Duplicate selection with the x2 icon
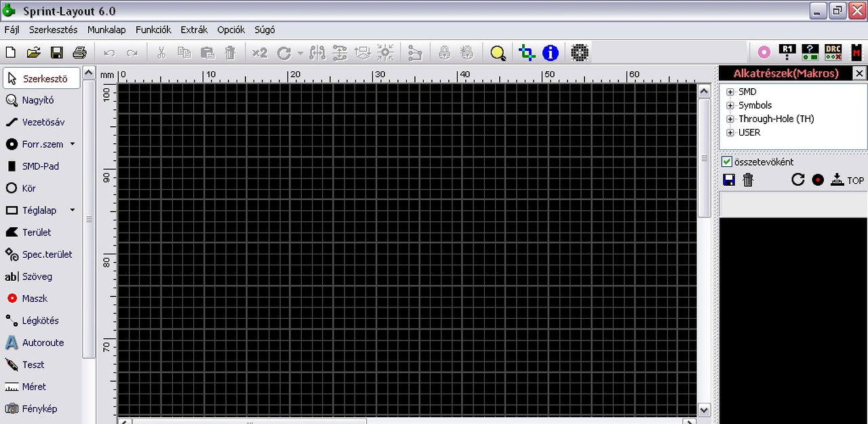 [260, 52]
